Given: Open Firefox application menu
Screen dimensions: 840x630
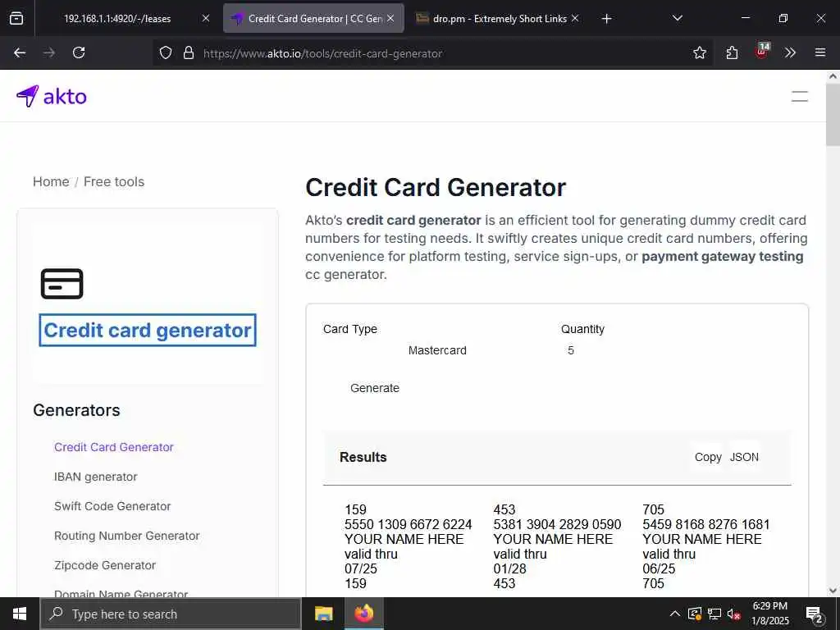Looking at the screenshot, I should (x=820, y=52).
